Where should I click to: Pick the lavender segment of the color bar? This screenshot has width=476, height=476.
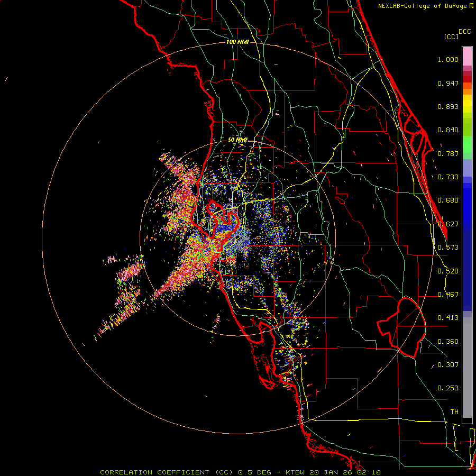coord(467,168)
